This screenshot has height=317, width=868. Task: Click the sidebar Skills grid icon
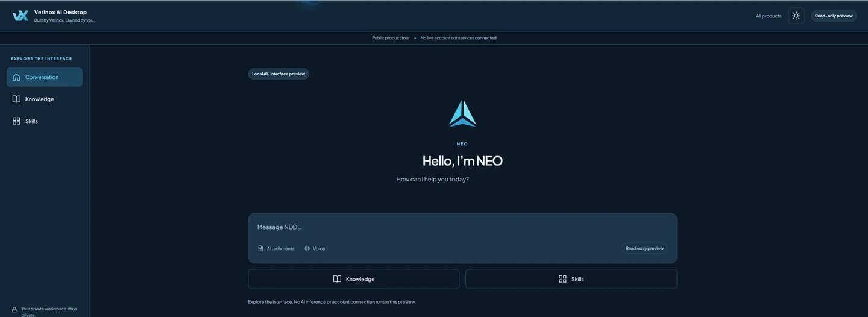16,121
